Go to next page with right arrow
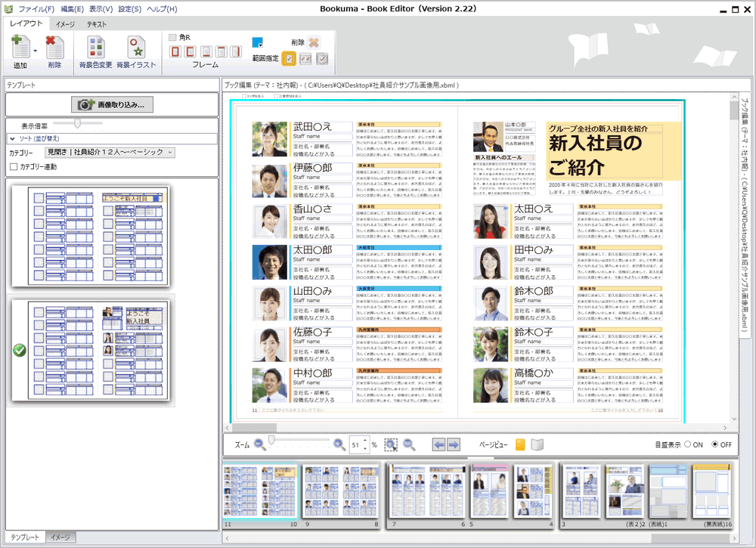The image size is (756, 548). click(x=454, y=444)
